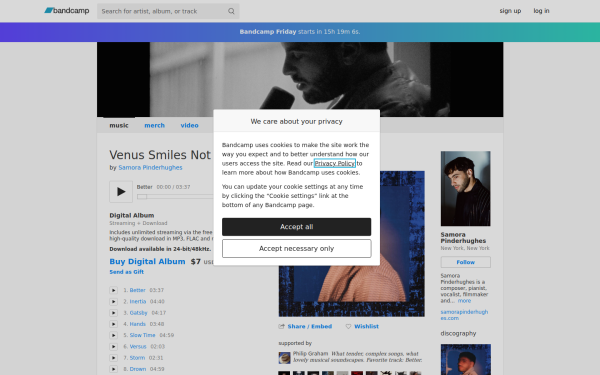Click the search magnifier icon
The height and width of the screenshot is (375, 600).
coord(231,11)
